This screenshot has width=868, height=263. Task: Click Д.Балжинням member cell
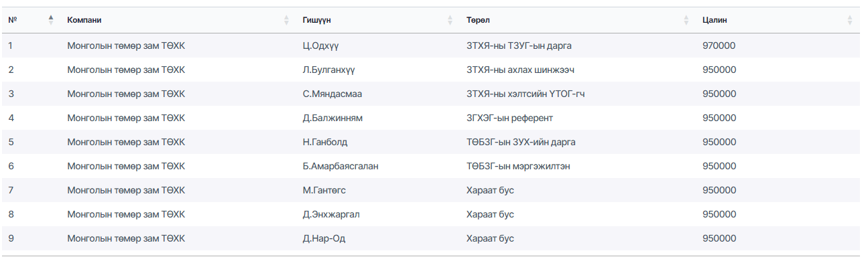click(332, 118)
